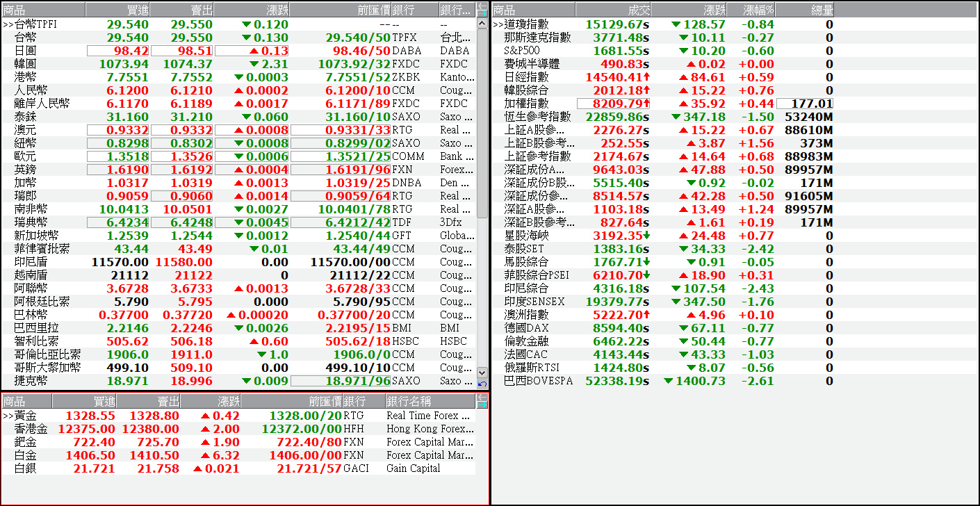Select the 新加坡幣 row

pos(239,236)
